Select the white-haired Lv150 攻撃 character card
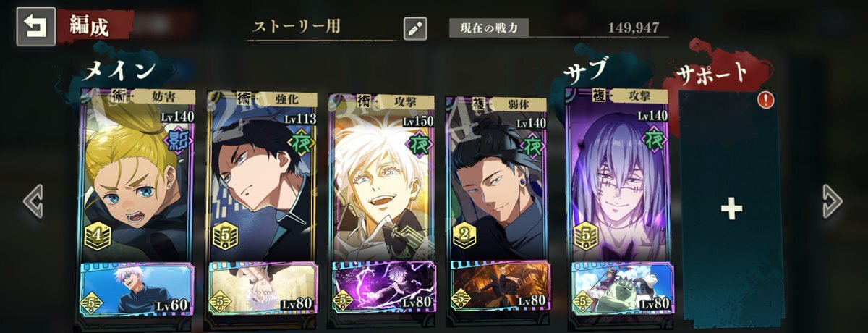 coord(382,175)
